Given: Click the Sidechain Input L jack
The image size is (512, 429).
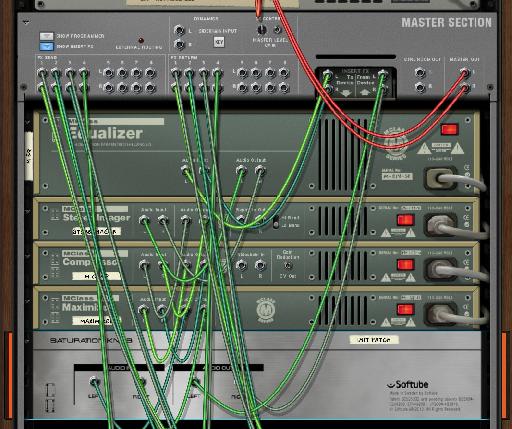Looking at the screenshot, I should pyautogui.click(x=179, y=30).
